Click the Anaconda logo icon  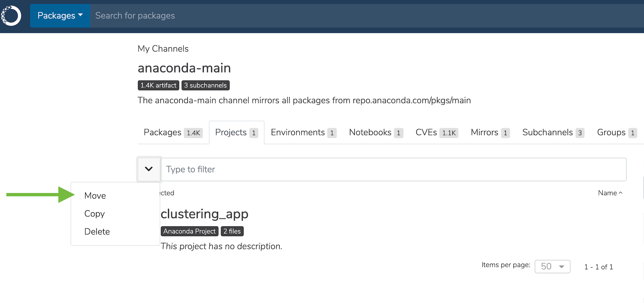tap(11, 16)
